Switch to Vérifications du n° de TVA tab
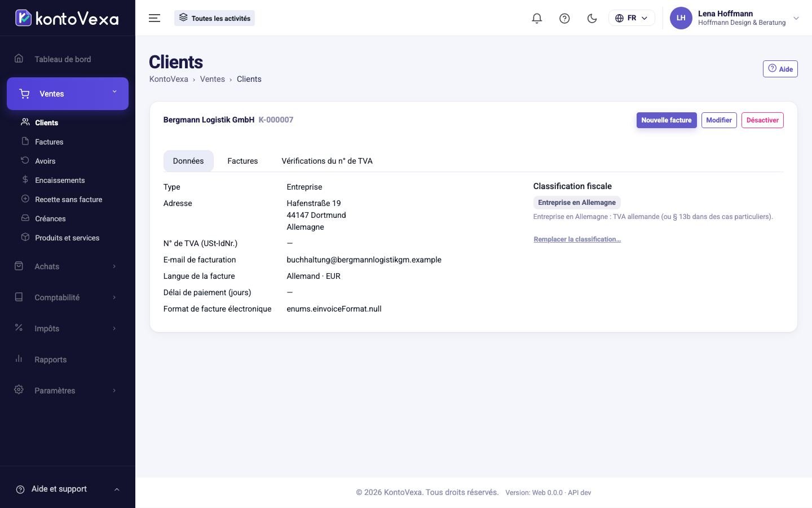 (327, 161)
